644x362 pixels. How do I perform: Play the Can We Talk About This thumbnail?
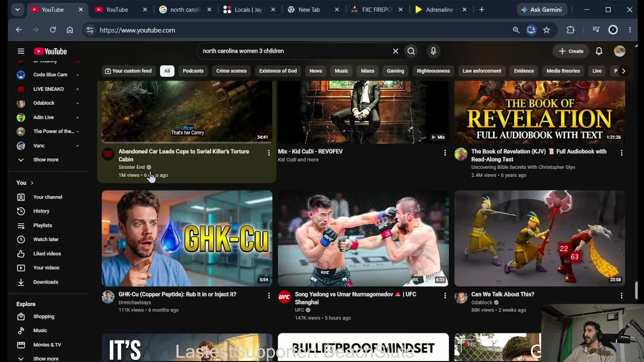point(540,238)
